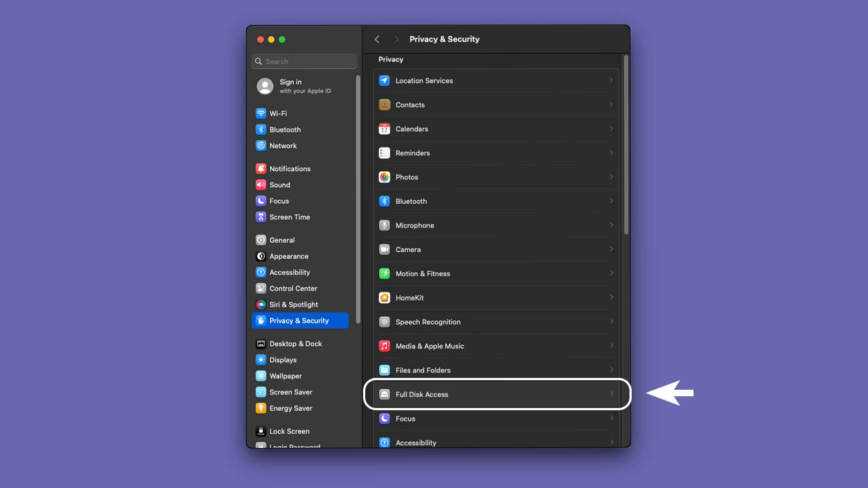Screen dimensions: 868x488
Task: Select Privacy & Security in sidebar
Action: pos(300,321)
